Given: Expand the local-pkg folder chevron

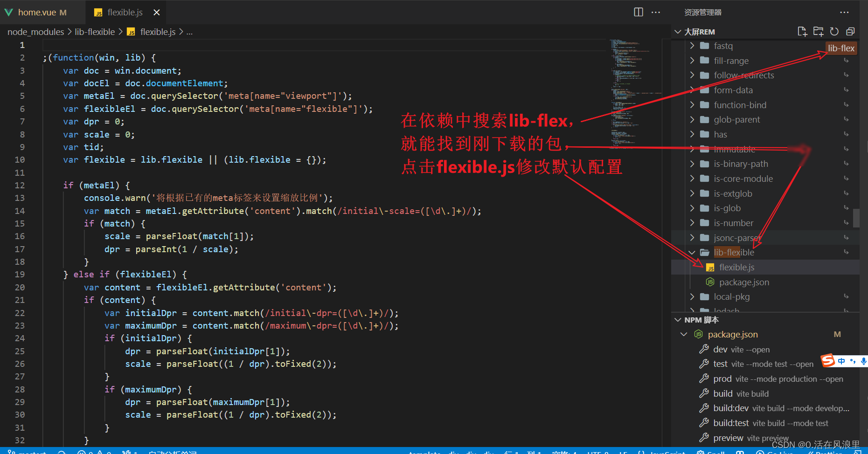Looking at the screenshot, I should pos(692,296).
